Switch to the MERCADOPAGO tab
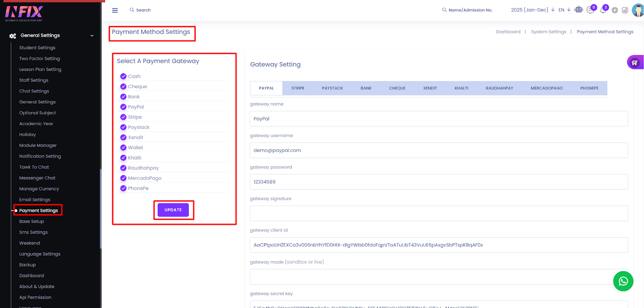The width and height of the screenshot is (644, 308). 547,88
